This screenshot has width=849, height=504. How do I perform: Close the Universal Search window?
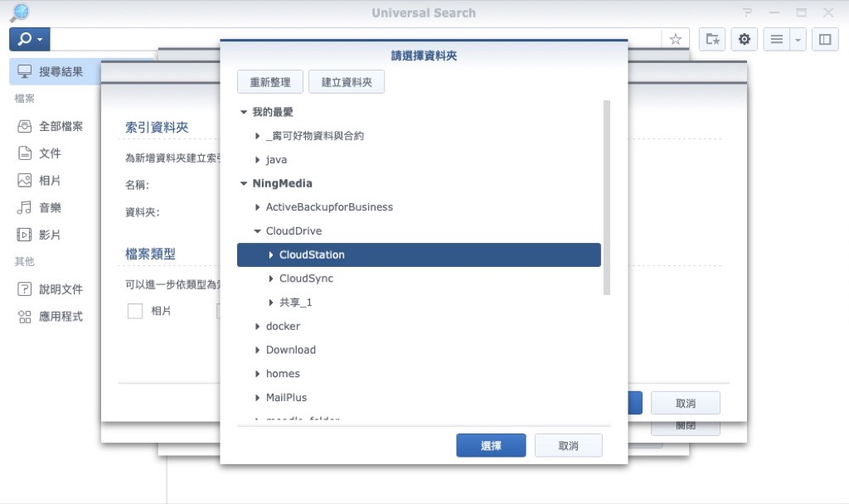pyautogui.click(x=828, y=12)
